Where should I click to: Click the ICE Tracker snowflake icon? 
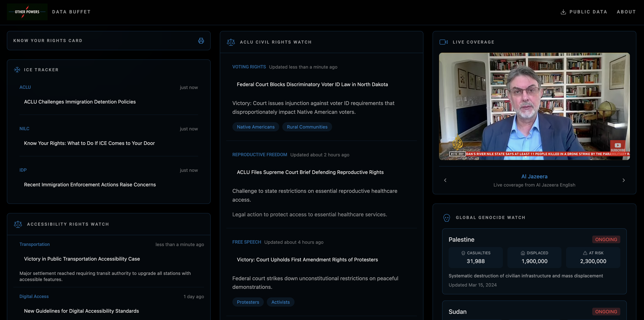17,70
